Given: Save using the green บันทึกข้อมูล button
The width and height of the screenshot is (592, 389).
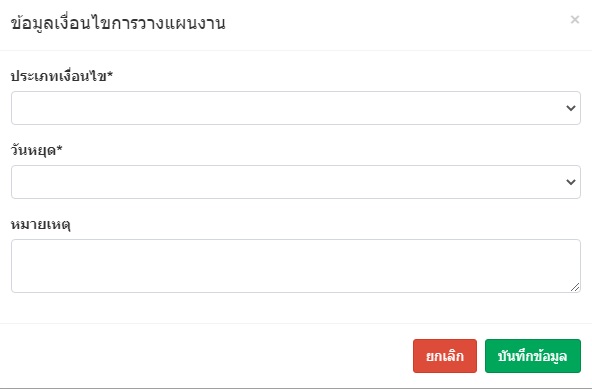Looking at the screenshot, I should coord(533,356).
